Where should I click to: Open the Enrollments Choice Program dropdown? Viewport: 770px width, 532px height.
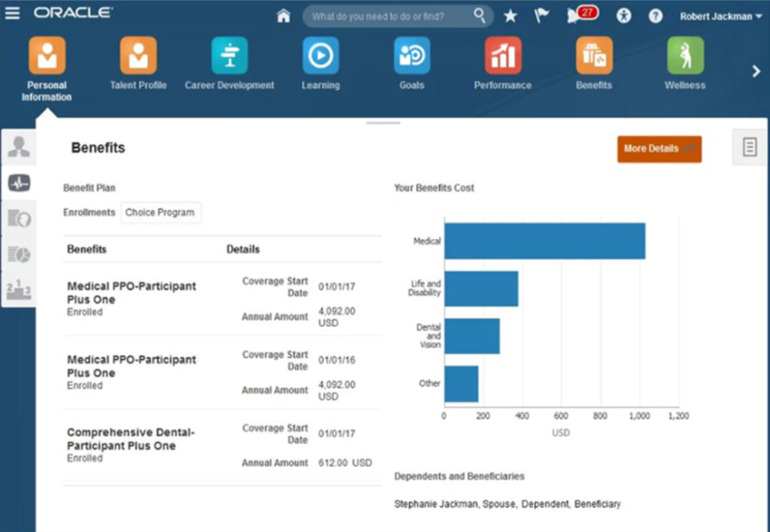tap(160, 213)
